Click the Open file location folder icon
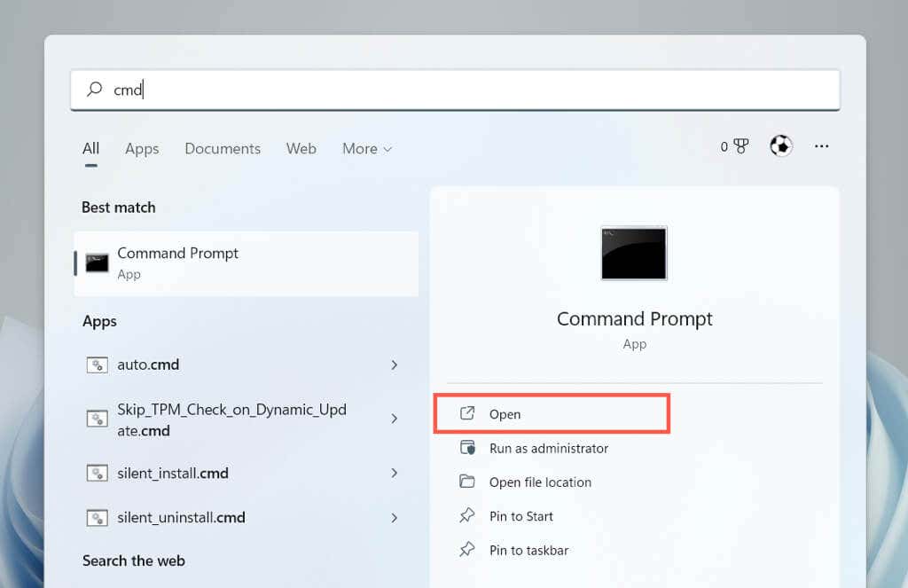The height and width of the screenshot is (588, 908). coord(466,482)
